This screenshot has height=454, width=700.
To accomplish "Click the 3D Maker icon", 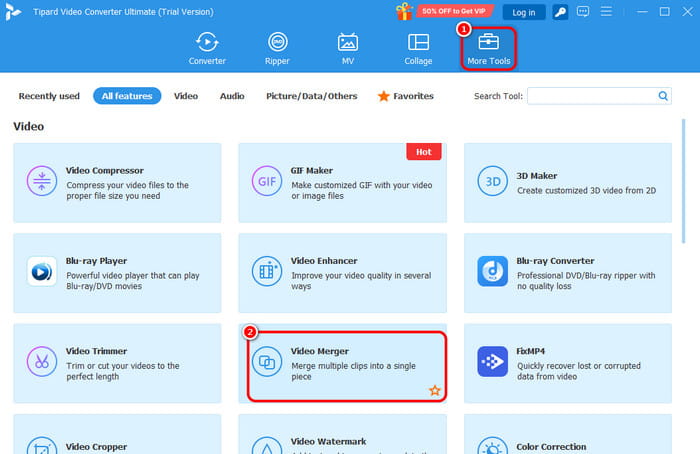I will (492, 181).
